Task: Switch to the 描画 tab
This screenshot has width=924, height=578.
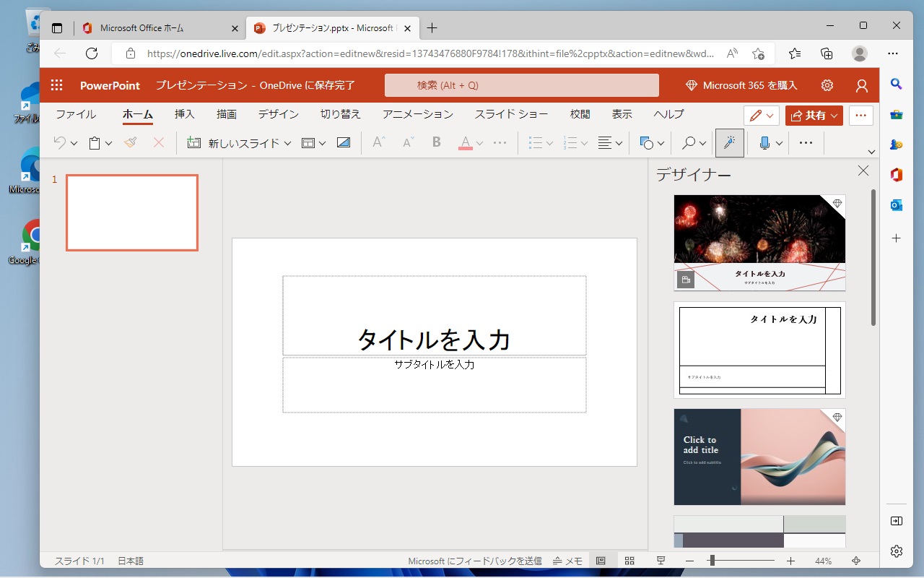Action: (227, 114)
